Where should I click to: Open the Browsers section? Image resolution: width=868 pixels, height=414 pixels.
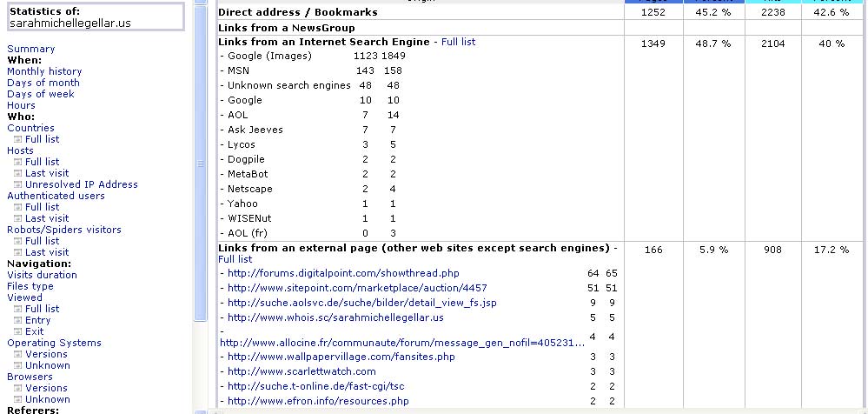pos(30,377)
